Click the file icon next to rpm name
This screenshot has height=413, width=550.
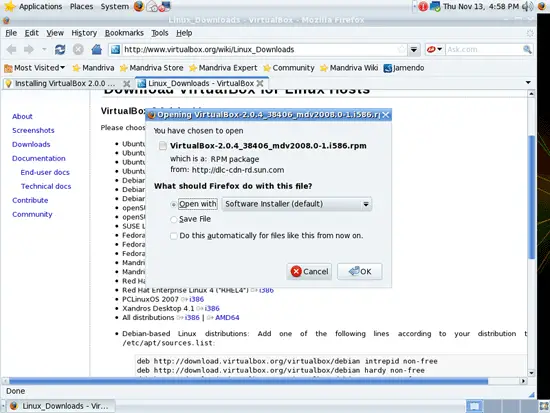coord(162,146)
